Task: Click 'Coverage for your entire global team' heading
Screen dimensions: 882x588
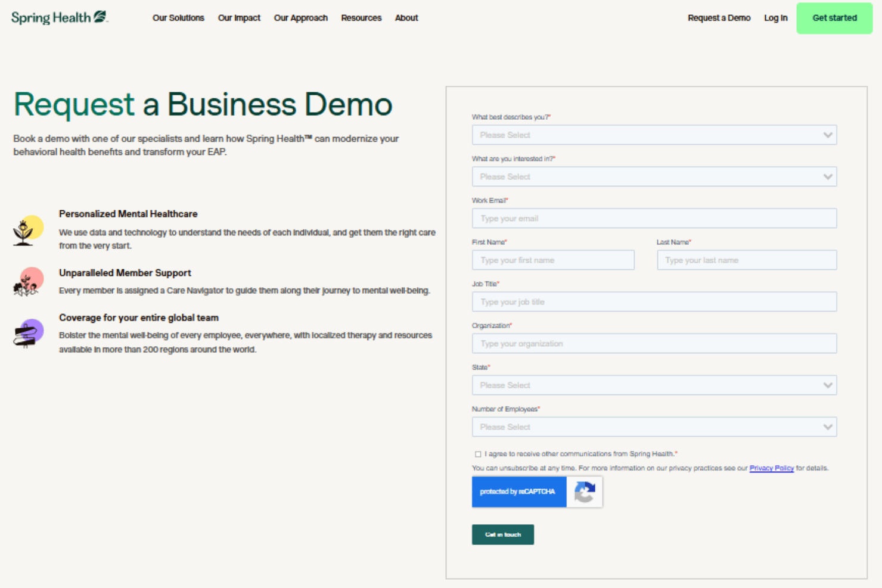Action: pyautogui.click(x=139, y=318)
